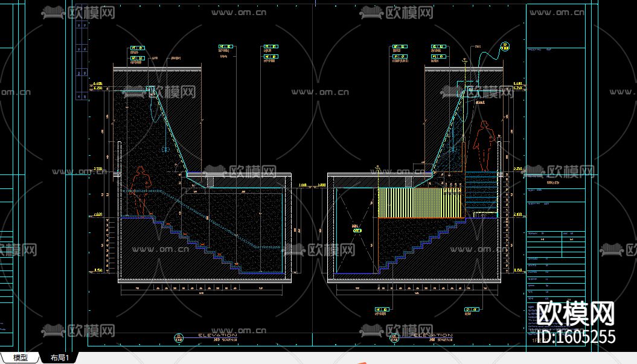Select the 6.250 level mark on left elevation

(98, 88)
